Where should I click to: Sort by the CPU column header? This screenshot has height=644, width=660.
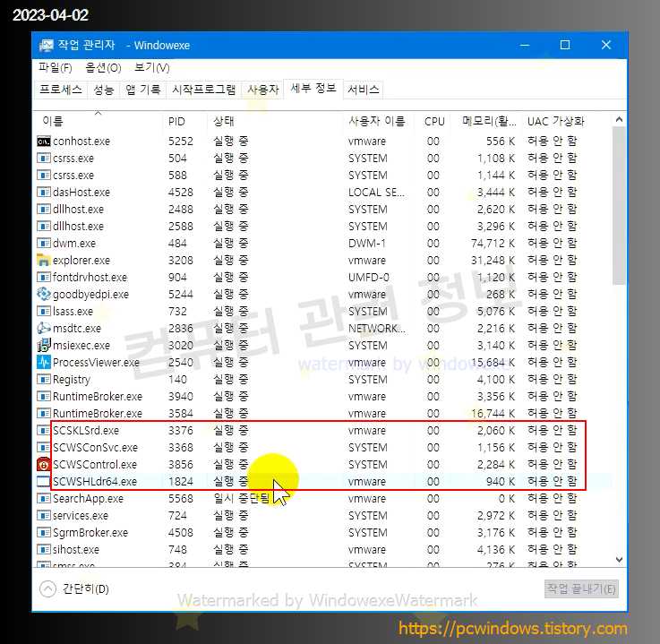433,122
